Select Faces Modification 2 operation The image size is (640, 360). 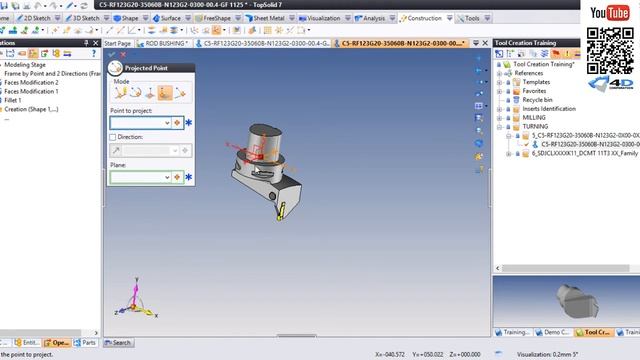(x=31, y=82)
